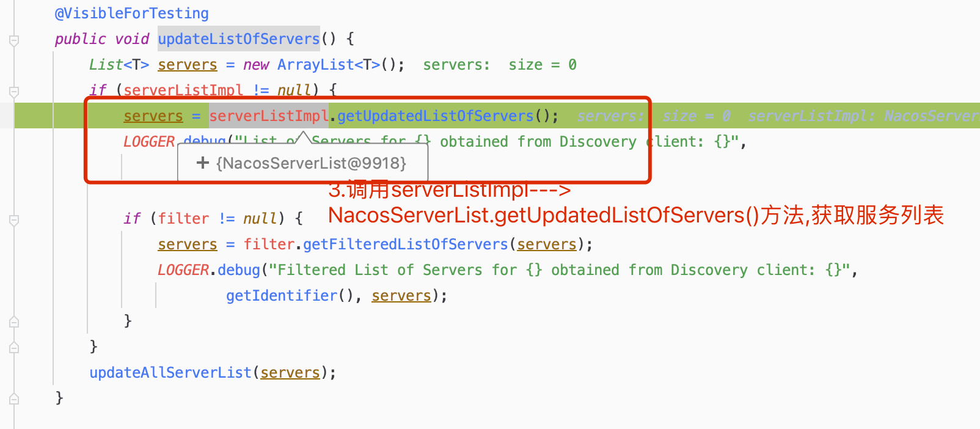
Task: Click the 'servers' variable in the List<T> declaration line
Action: (x=188, y=65)
